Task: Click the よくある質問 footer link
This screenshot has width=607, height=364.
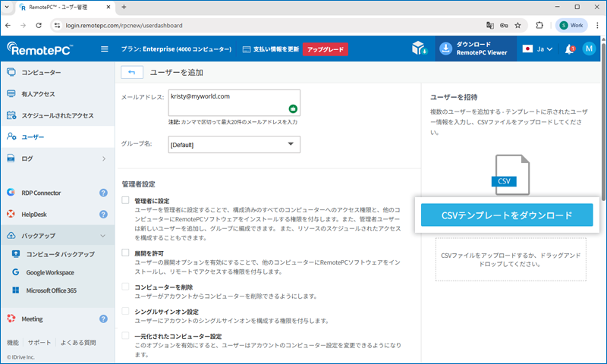Action: 78,342
